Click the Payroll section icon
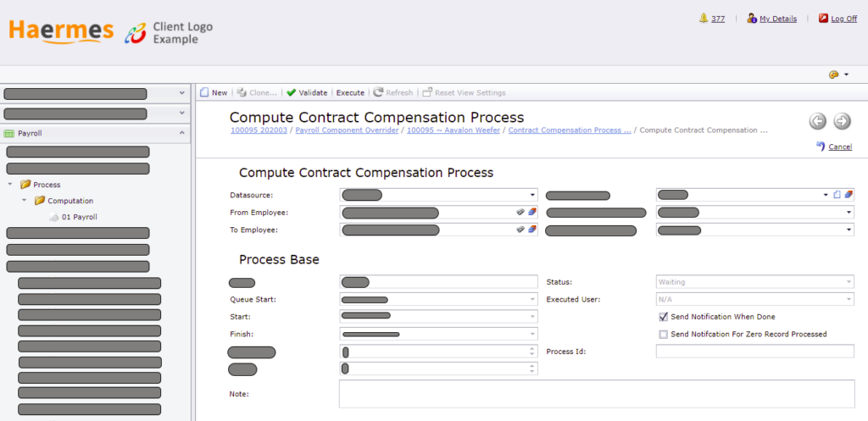The image size is (868, 421). click(8, 133)
